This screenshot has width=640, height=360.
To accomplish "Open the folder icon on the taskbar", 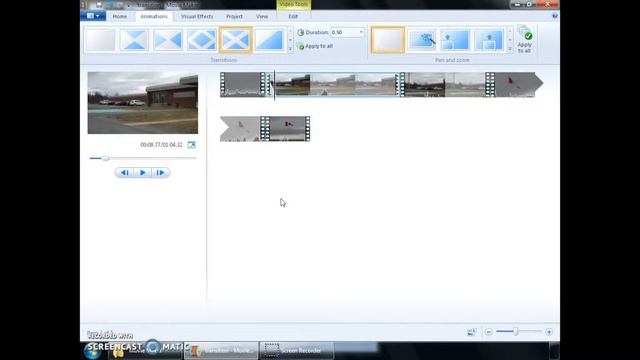I will click(x=118, y=351).
